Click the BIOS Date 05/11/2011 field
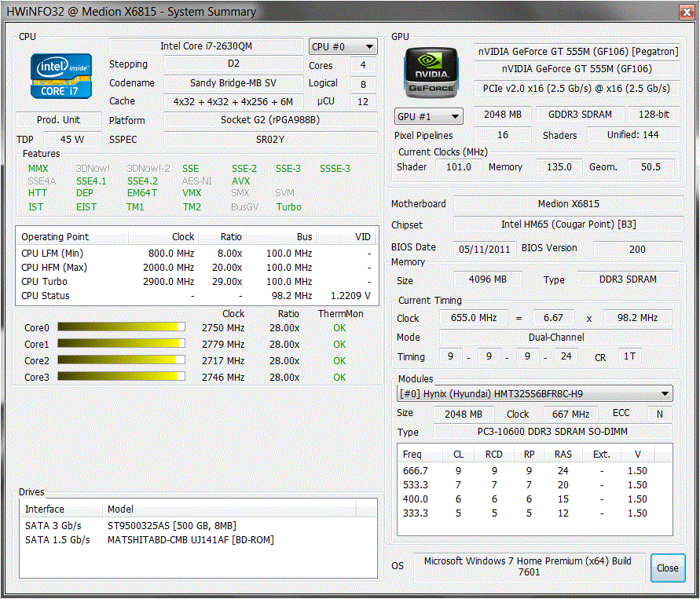 (485, 249)
